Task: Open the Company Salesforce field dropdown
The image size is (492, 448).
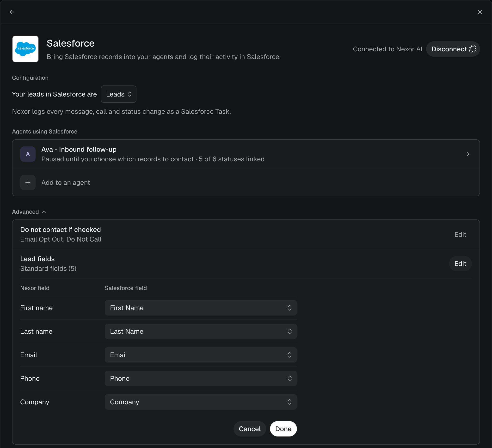Action: coord(201,402)
